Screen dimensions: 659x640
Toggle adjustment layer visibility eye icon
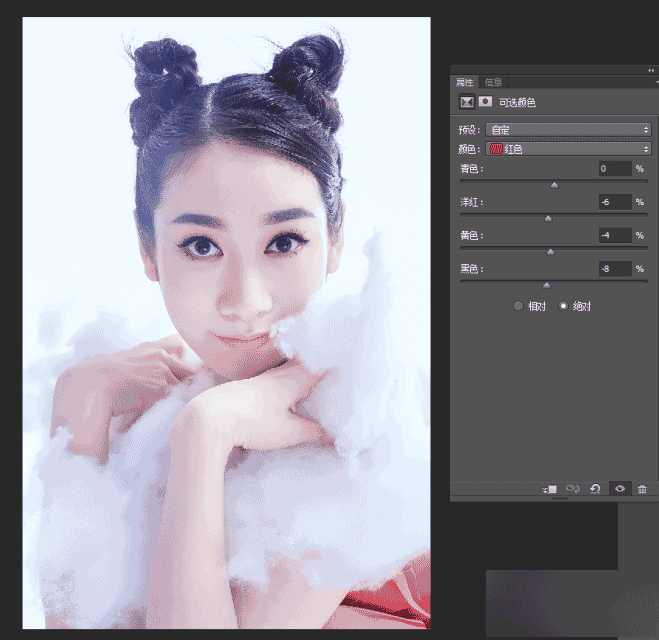(x=620, y=489)
